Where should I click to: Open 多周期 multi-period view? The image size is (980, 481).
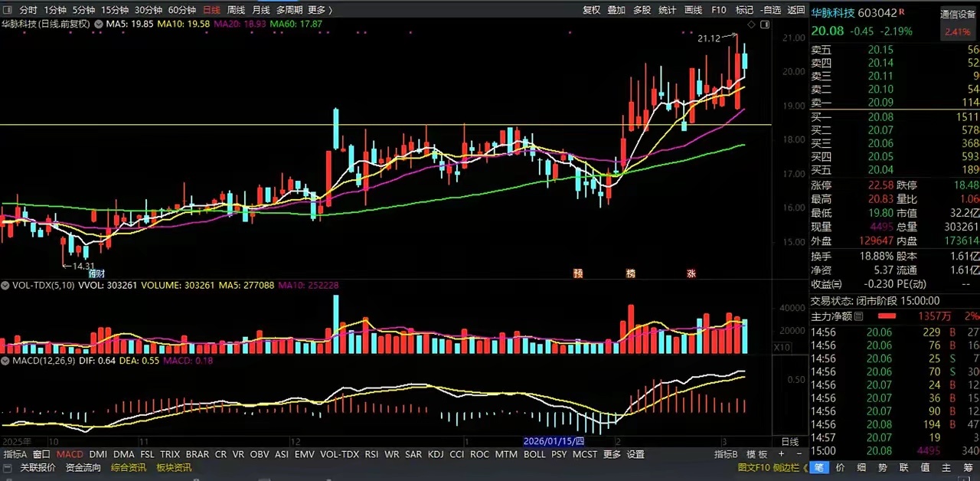(289, 10)
